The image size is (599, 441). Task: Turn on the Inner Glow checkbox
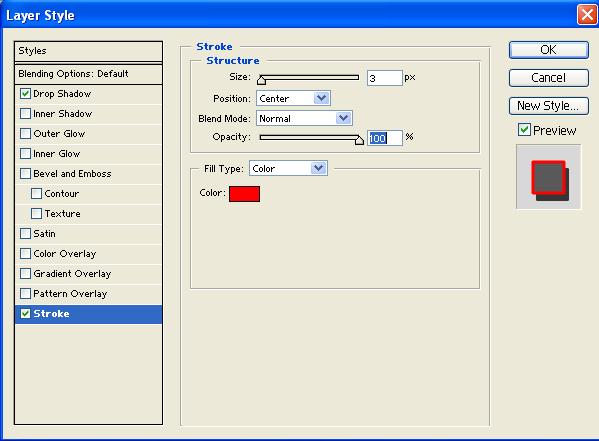click(25, 154)
